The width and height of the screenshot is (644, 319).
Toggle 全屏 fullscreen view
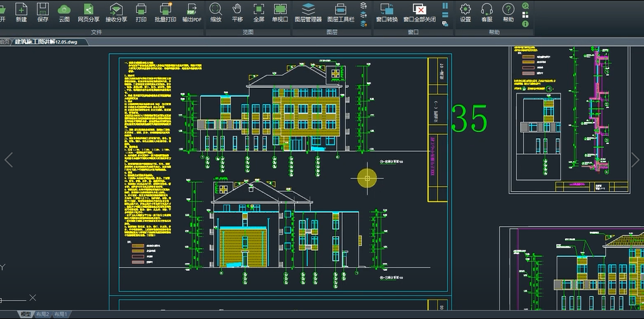259,11
